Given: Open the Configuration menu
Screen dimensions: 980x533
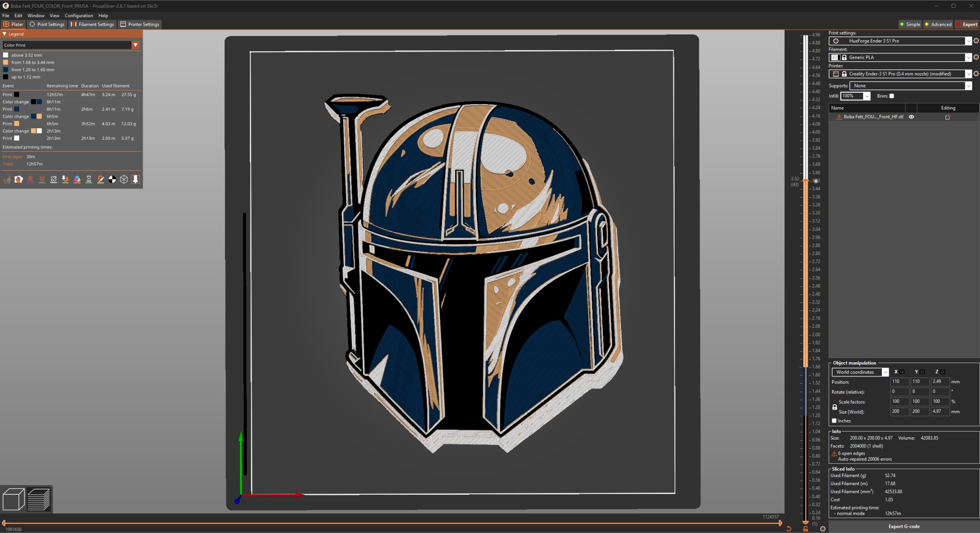Looking at the screenshot, I should pyautogui.click(x=79, y=15).
